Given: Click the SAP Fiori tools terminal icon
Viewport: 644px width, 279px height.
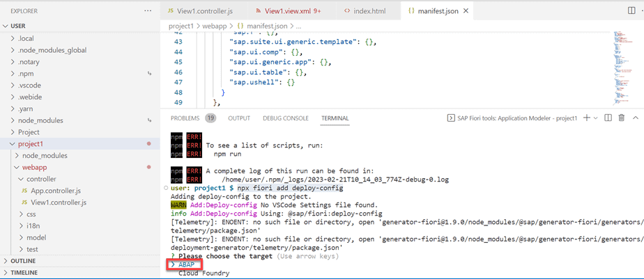Looking at the screenshot, I should (x=450, y=118).
